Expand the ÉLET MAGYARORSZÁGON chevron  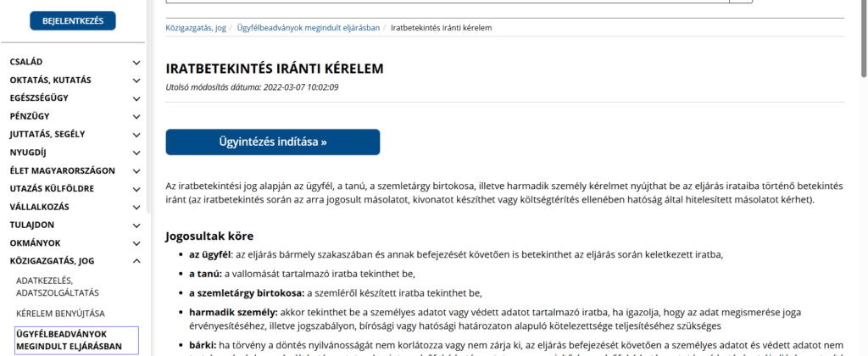coord(136,171)
